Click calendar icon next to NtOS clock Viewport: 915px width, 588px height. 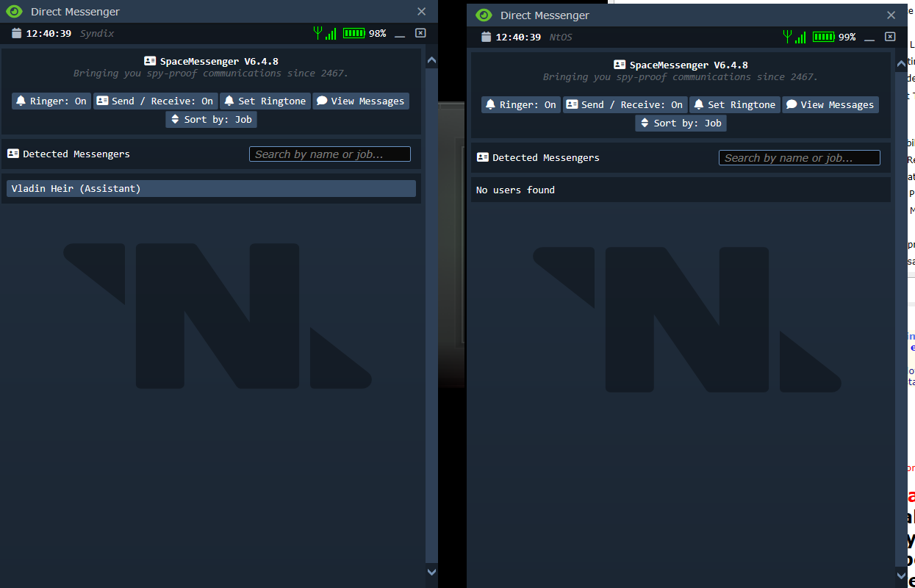point(486,37)
